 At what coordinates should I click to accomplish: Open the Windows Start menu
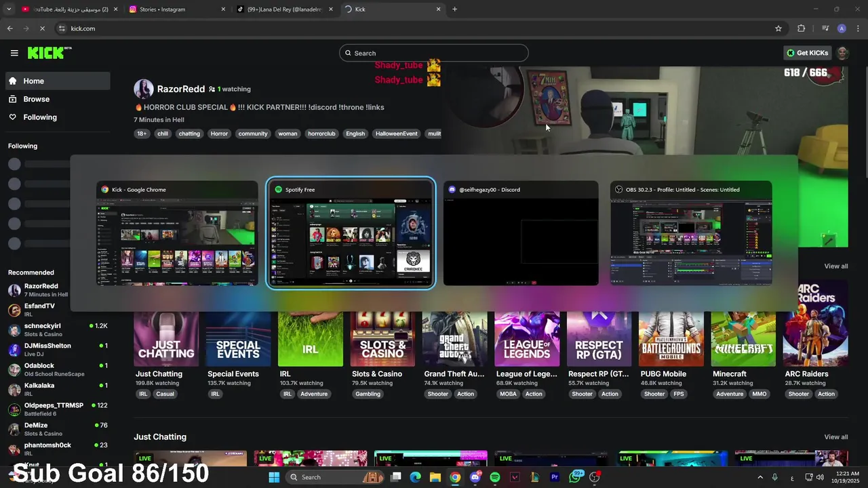tap(274, 477)
